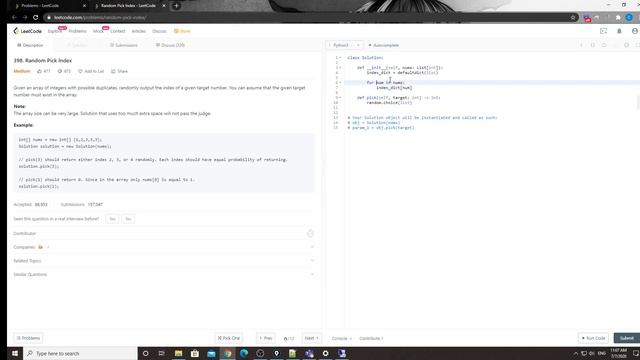
Task: Open the Windows Start menu
Action: (15, 353)
